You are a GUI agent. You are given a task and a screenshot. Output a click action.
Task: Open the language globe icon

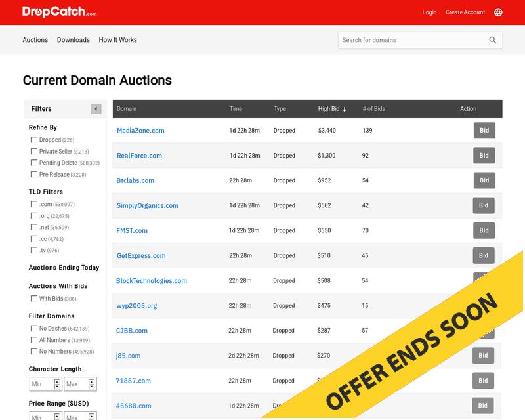click(x=498, y=12)
